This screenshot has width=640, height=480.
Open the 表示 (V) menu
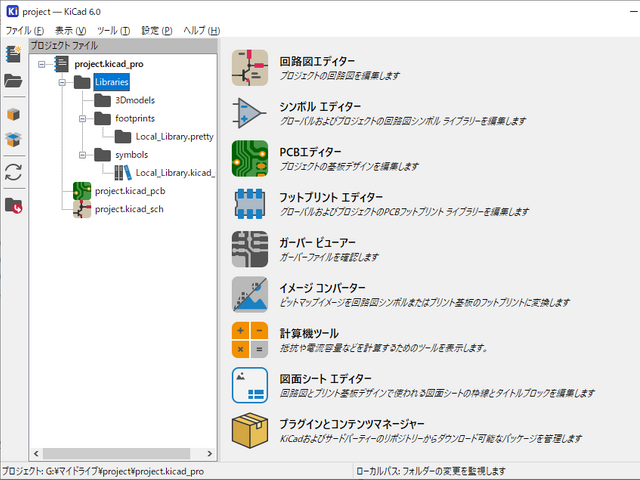point(71,31)
